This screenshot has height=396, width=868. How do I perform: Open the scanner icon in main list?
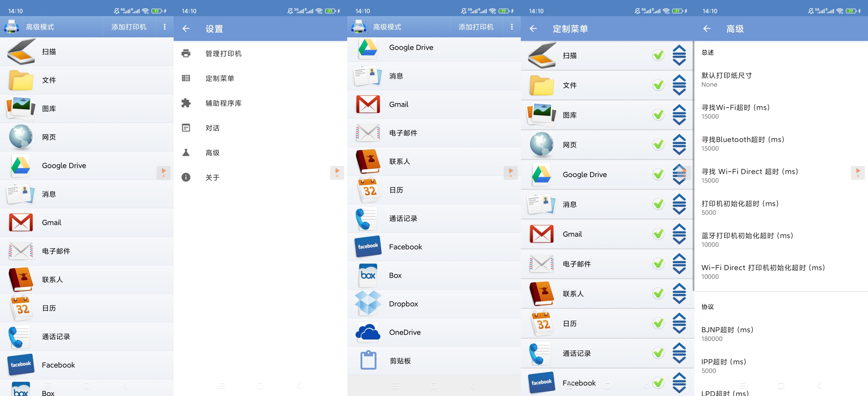[21, 52]
